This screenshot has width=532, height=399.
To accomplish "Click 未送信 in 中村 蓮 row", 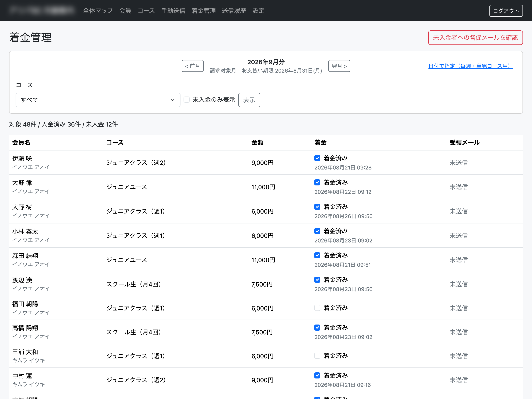I will point(458,380).
